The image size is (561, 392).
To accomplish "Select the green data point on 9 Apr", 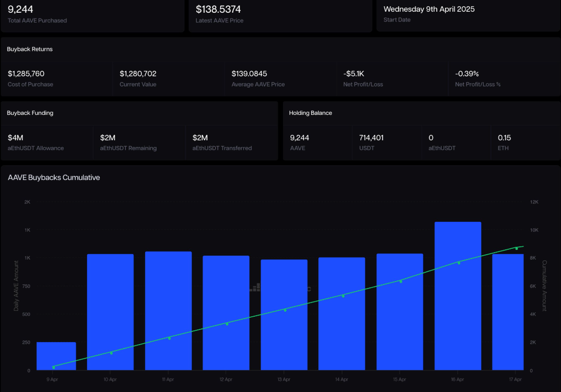I will coord(53,367).
